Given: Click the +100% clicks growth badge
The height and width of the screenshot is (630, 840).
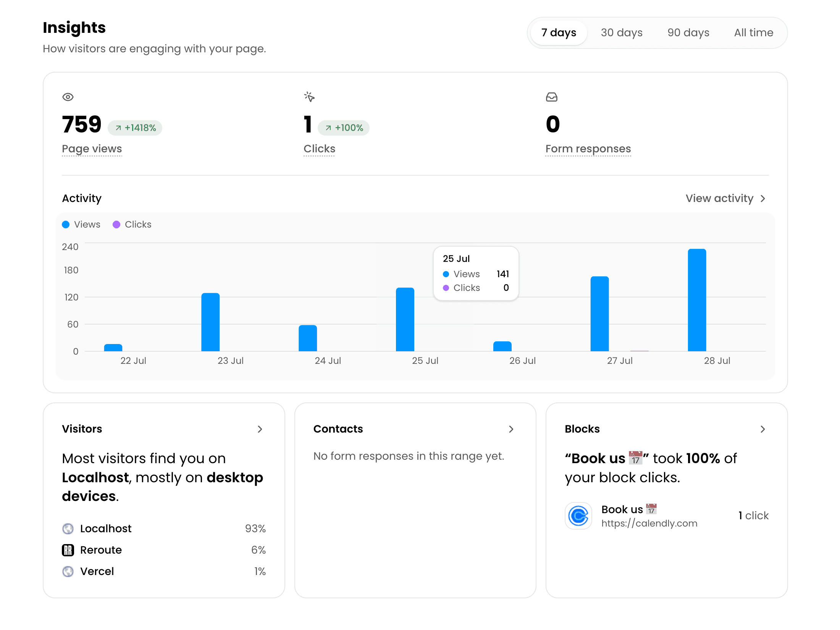Looking at the screenshot, I should [344, 128].
